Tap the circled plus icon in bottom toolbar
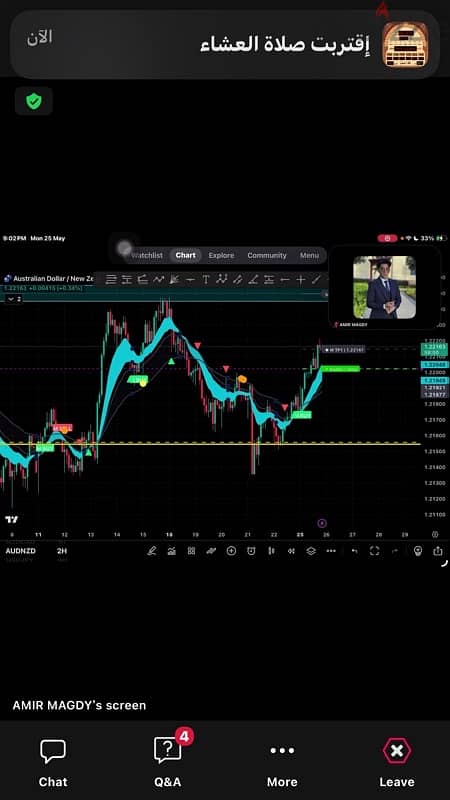 231,551
